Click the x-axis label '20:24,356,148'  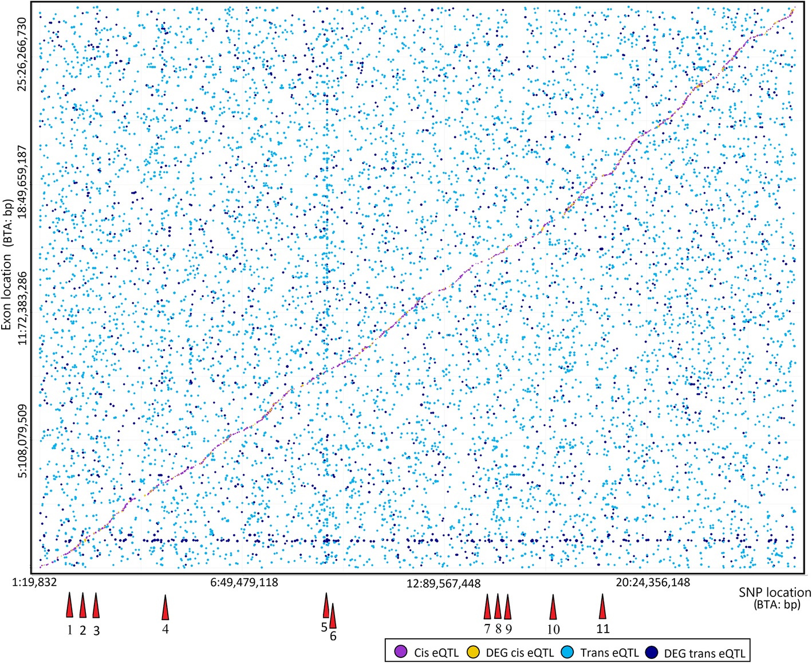click(653, 582)
